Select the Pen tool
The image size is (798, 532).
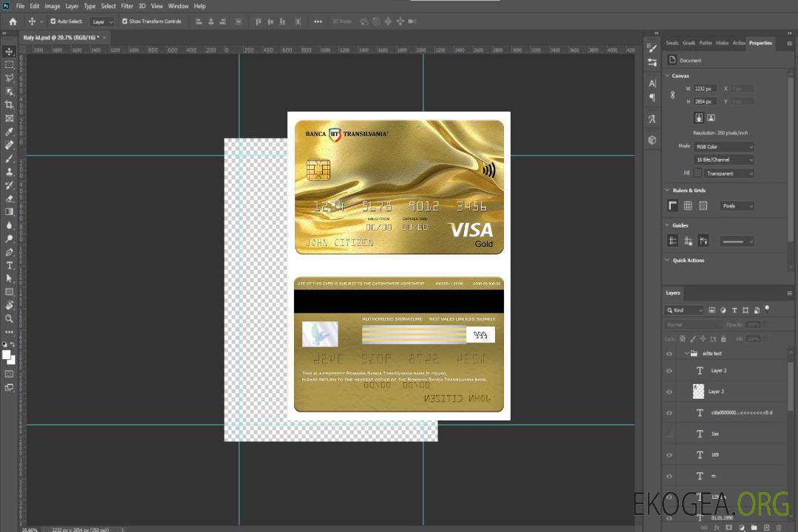pos(9,252)
